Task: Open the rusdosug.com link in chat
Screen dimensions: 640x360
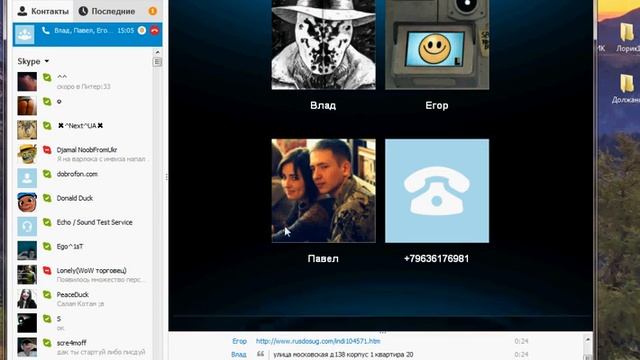Action: tap(318, 341)
